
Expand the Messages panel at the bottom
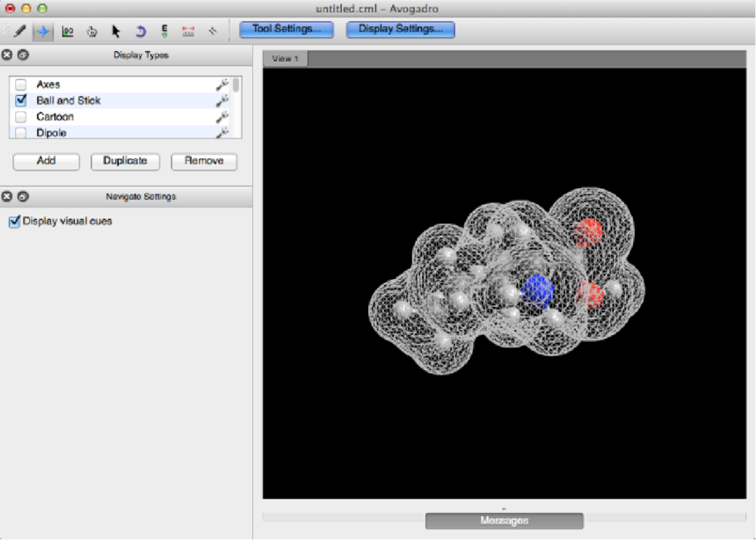pyautogui.click(x=504, y=521)
